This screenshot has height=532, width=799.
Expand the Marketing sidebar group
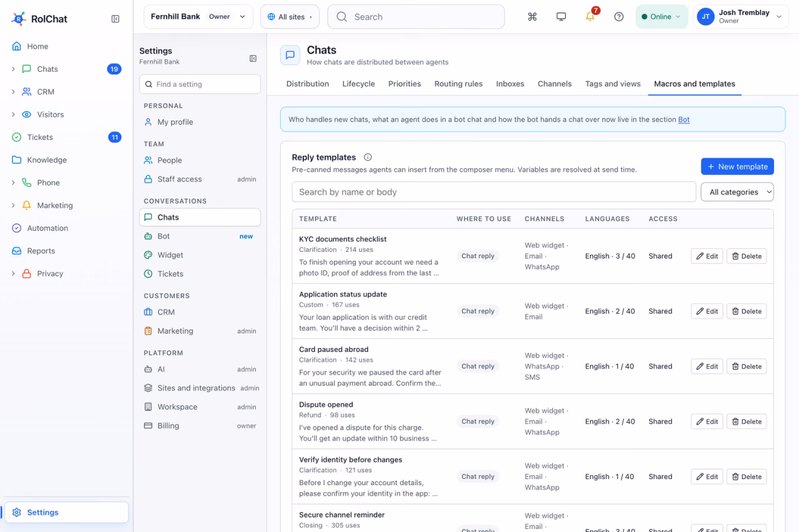(13, 205)
